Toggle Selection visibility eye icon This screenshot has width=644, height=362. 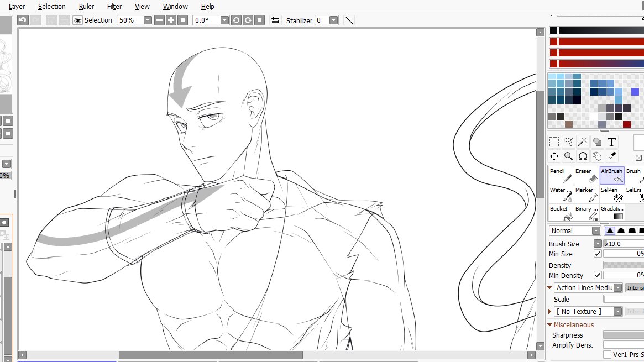point(77,20)
